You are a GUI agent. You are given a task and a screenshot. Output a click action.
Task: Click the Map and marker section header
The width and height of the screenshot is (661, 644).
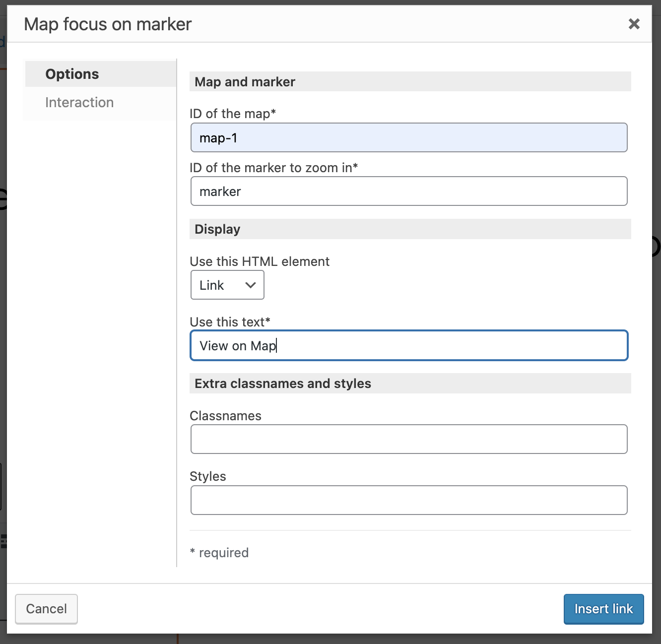tap(245, 81)
